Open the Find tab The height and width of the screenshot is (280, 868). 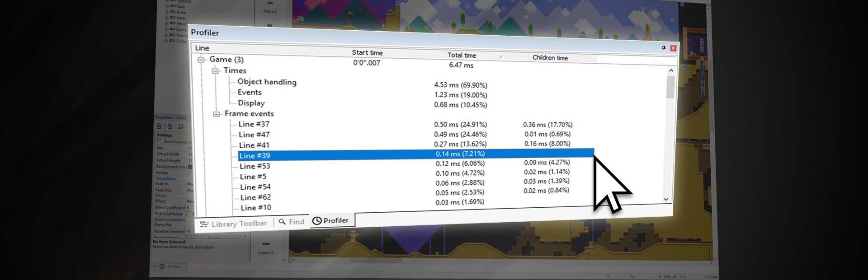click(292, 222)
